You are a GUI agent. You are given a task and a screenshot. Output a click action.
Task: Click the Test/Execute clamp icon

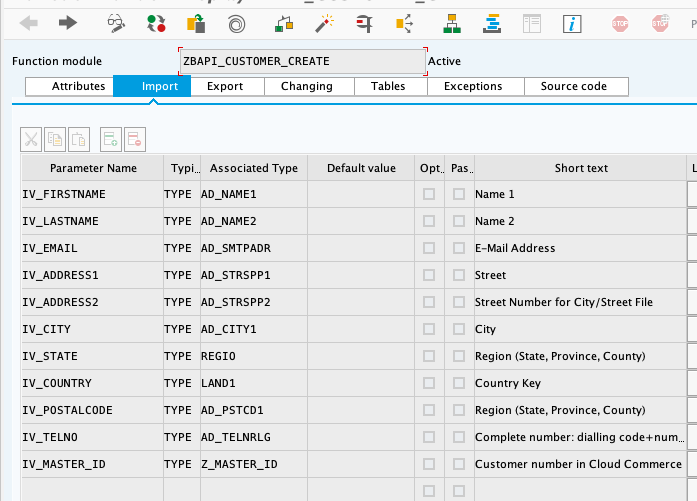click(x=365, y=23)
